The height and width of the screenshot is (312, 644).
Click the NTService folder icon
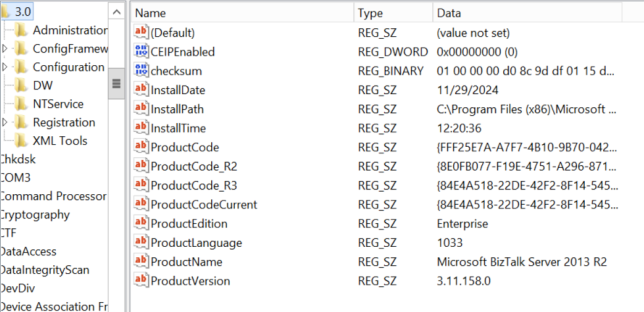[20, 104]
